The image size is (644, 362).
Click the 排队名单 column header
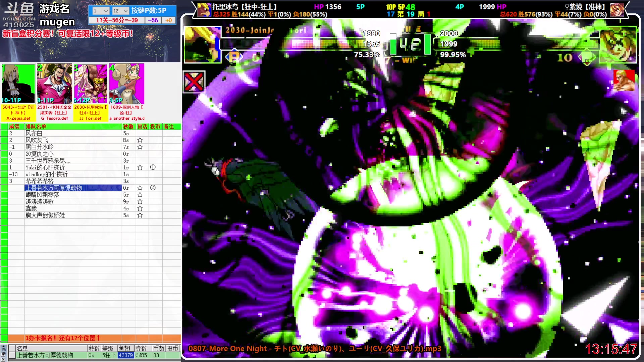pyautogui.click(x=73, y=126)
